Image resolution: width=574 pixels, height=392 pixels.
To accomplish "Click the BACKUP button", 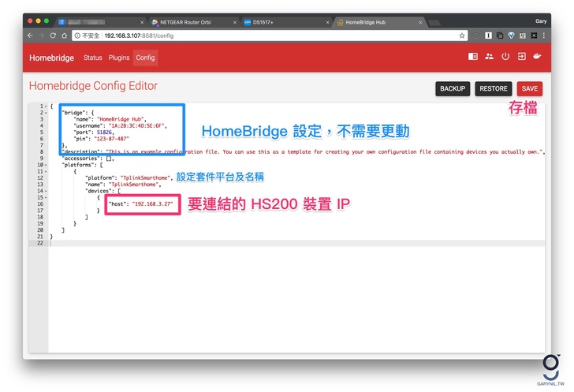I will (x=453, y=88).
